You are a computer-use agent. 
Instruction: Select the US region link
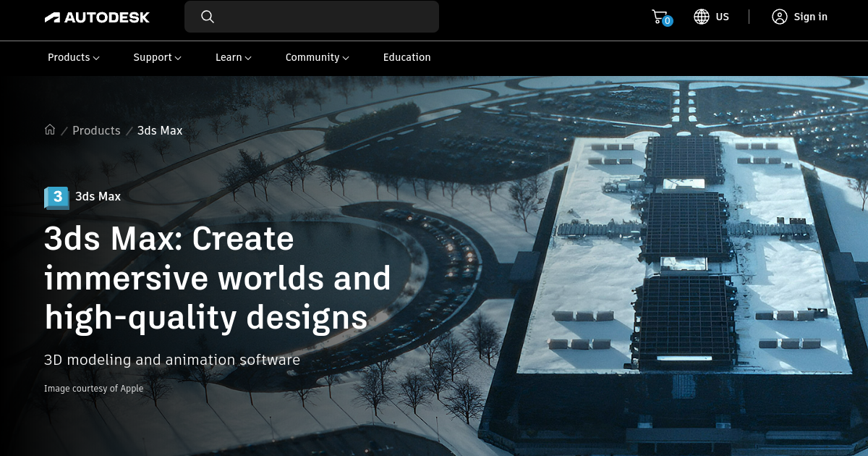click(723, 17)
